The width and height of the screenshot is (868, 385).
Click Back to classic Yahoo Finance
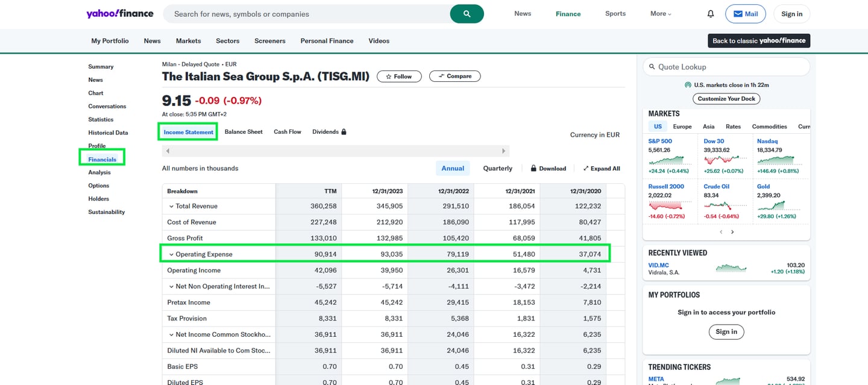pyautogui.click(x=759, y=40)
